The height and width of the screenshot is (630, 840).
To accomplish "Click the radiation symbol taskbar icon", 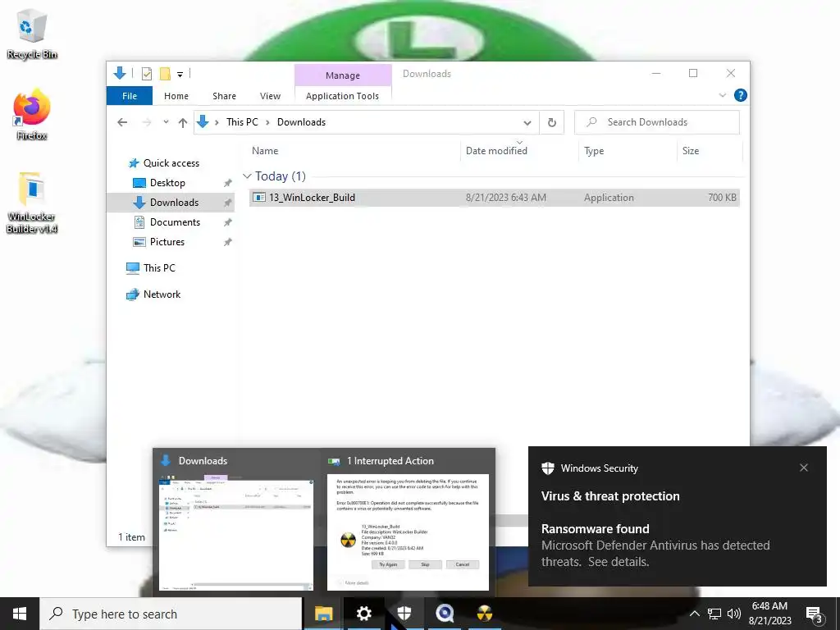I will click(484, 614).
